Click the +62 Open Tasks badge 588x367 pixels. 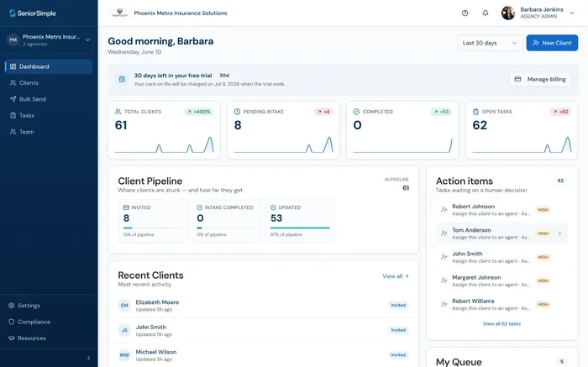pos(560,112)
